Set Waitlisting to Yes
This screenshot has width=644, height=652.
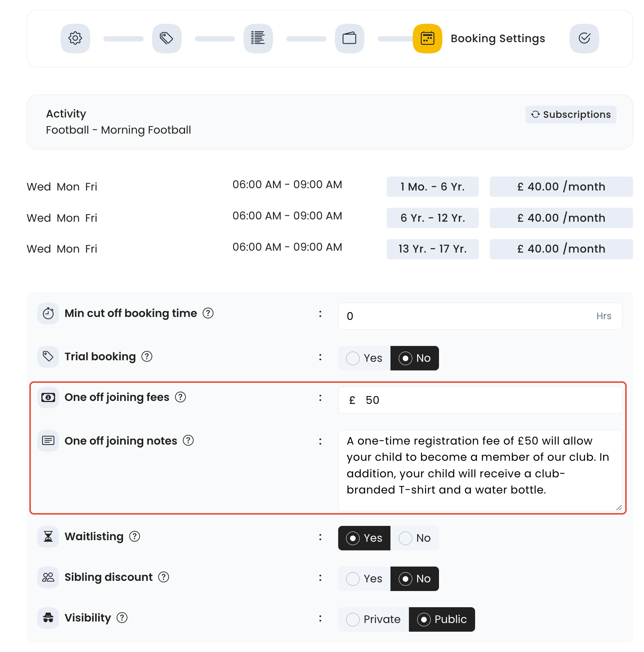tap(364, 538)
